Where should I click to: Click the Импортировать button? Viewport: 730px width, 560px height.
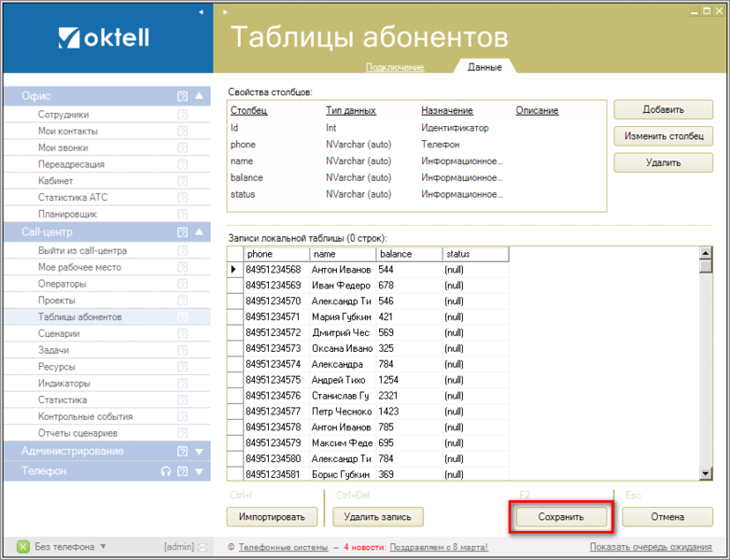(x=272, y=517)
